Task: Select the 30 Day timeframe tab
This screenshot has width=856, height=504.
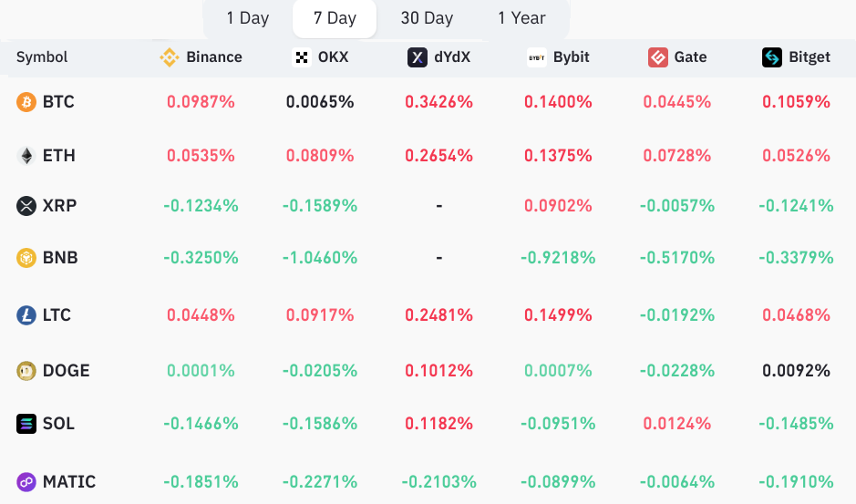Action: pyautogui.click(x=427, y=18)
